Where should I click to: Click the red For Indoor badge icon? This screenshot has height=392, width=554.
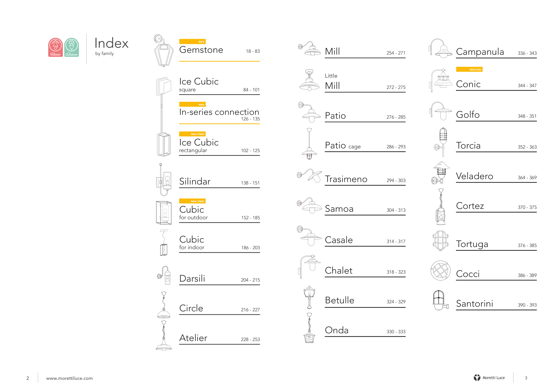coord(55,47)
